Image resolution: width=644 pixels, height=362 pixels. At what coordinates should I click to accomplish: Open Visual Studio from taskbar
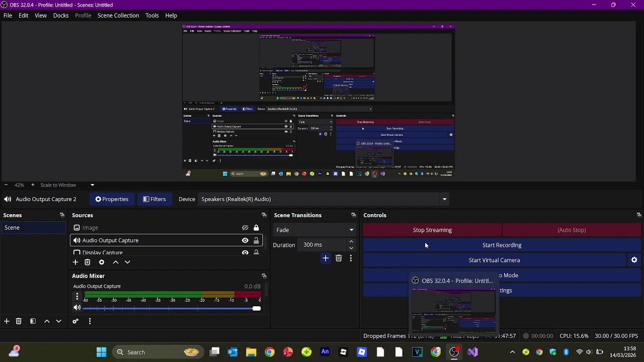coord(472,352)
